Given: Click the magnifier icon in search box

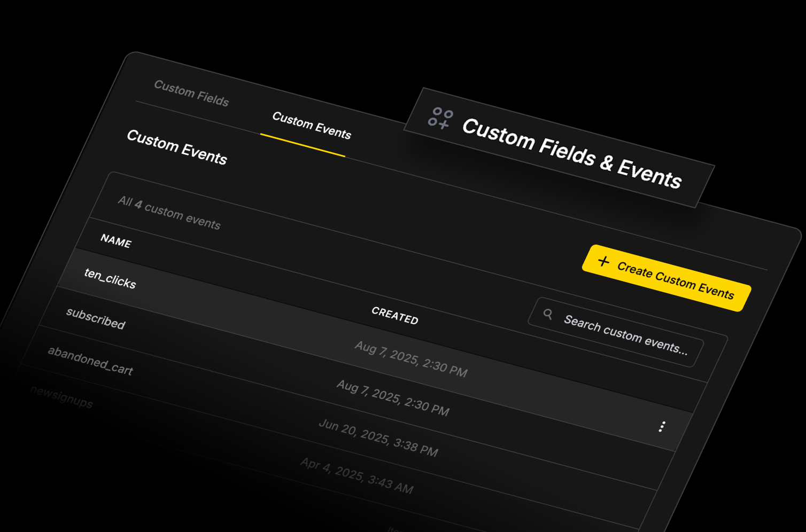Looking at the screenshot, I should click(x=548, y=314).
